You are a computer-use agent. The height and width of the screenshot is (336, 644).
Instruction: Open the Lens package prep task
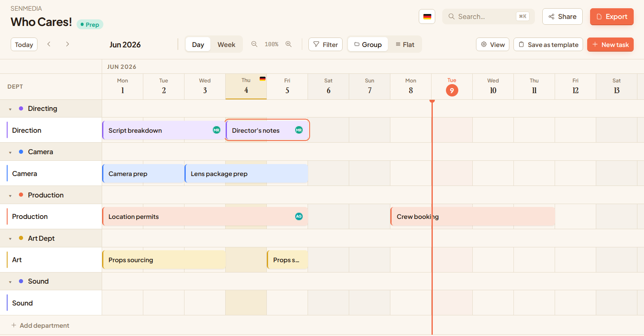(246, 174)
